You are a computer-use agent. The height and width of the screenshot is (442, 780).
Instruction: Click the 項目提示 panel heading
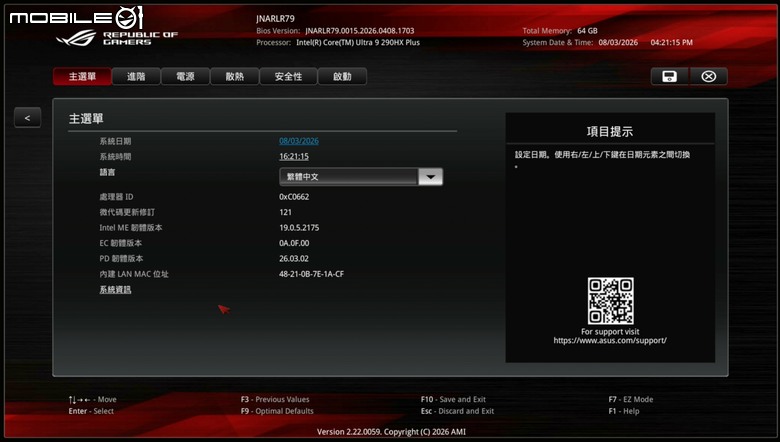click(610, 132)
